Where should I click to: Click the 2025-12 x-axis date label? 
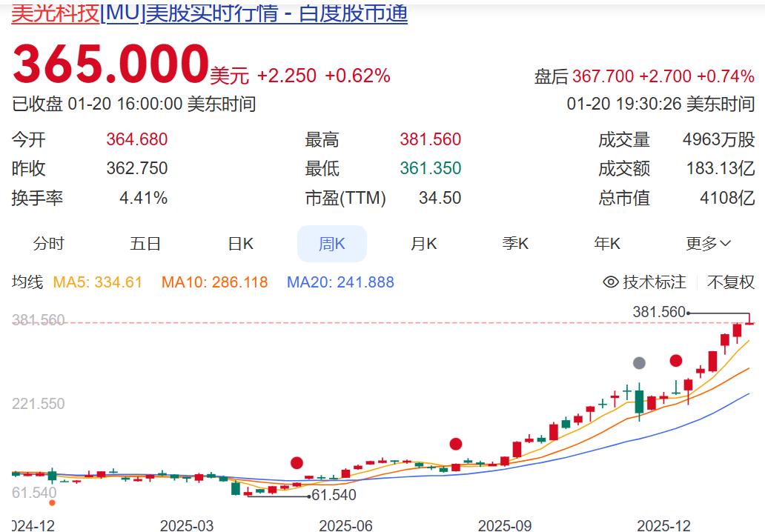pyautogui.click(x=664, y=525)
